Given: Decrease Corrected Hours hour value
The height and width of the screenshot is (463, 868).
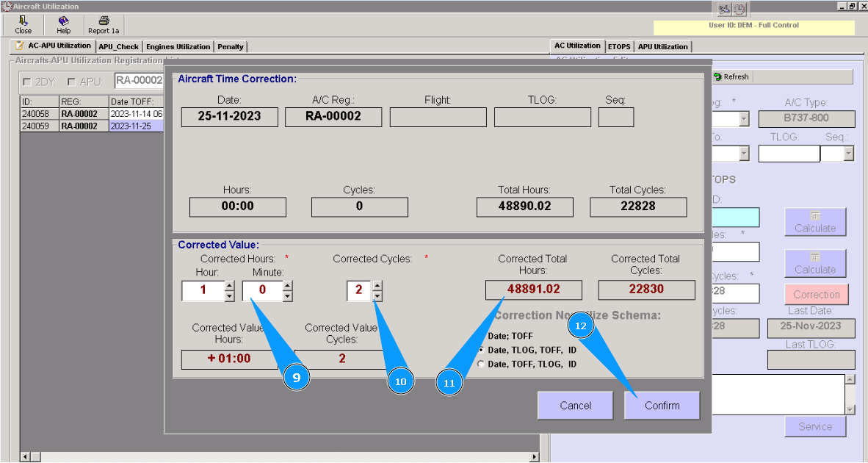Looking at the screenshot, I should click(x=230, y=296).
